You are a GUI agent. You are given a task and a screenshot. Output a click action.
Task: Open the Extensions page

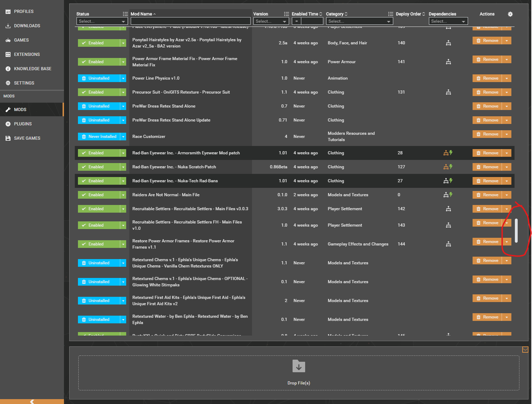pyautogui.click(x=27, y=54)
